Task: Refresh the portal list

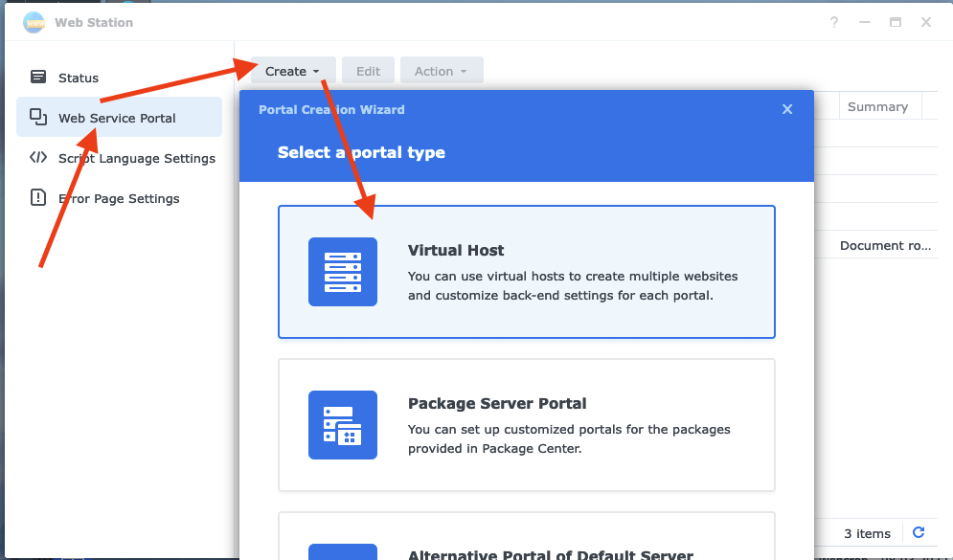Action: (918, 532)
